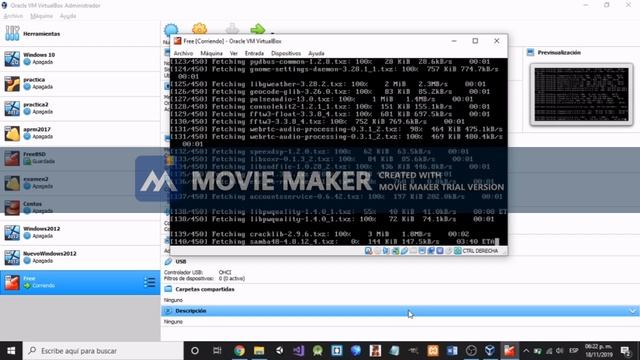Open the Windows Start menu
Screen dimensions: 640x360
click(11, 351)
